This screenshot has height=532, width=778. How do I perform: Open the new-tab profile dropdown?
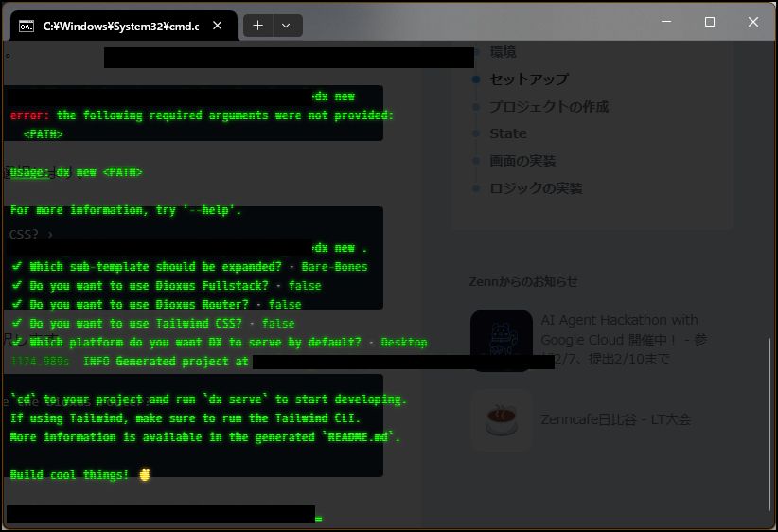tap(286, 26)
